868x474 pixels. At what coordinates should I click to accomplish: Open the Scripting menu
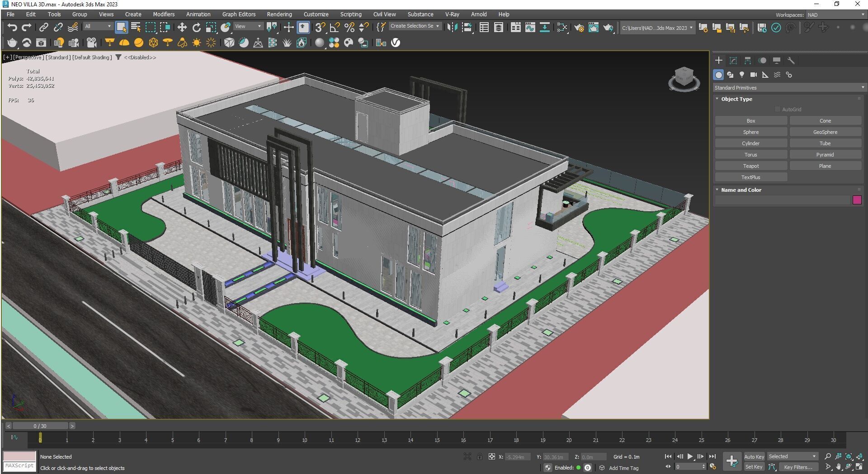pyautogui.click(x=351, y=14)
